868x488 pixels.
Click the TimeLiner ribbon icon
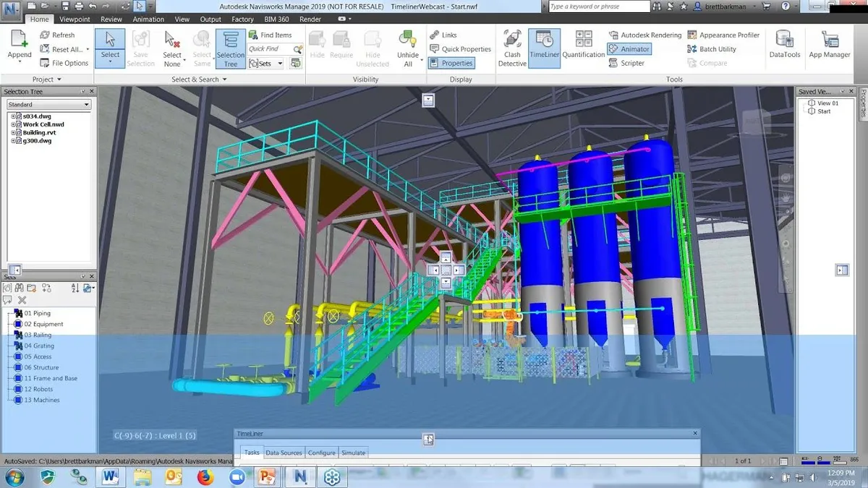point(544,48)
